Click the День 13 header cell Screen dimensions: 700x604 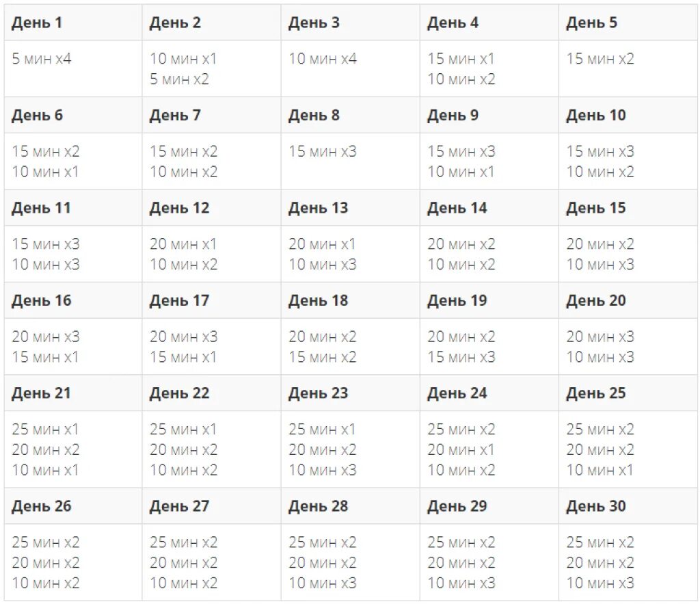pos(351,208)
